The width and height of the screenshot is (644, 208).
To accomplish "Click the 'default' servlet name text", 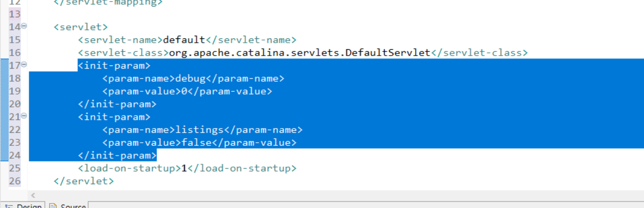I will tap(184, 40).
